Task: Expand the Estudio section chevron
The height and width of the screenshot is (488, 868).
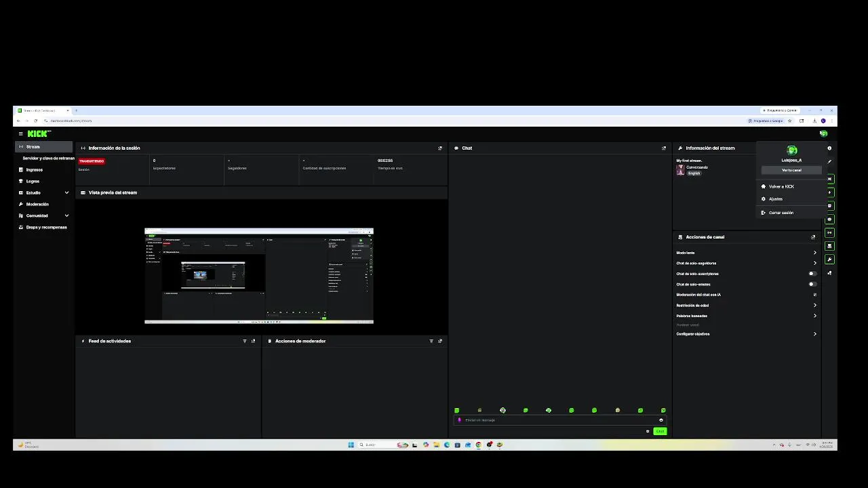Action: (66, 192)
